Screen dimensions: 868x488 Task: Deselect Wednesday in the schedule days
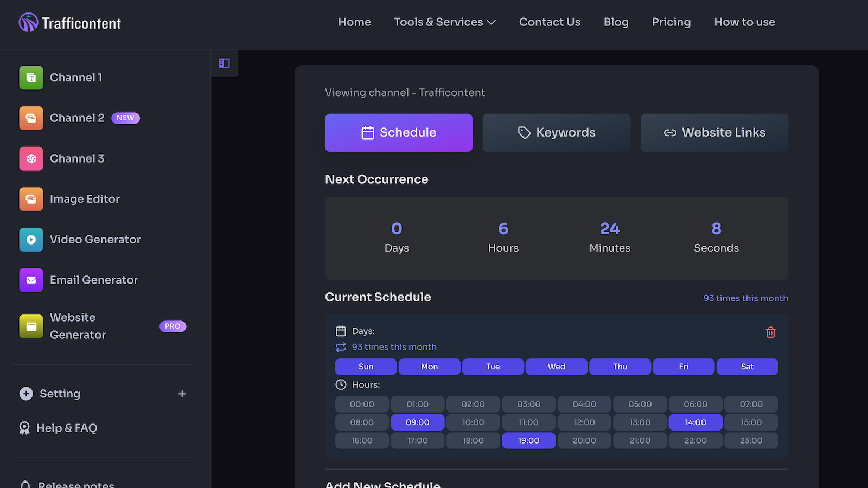pyautogui.click(x=556, y=367)
